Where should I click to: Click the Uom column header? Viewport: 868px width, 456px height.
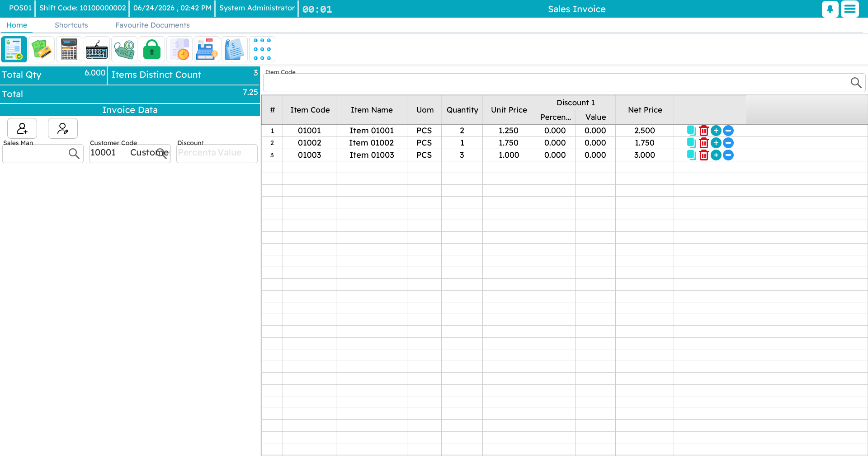coord(425,110)
